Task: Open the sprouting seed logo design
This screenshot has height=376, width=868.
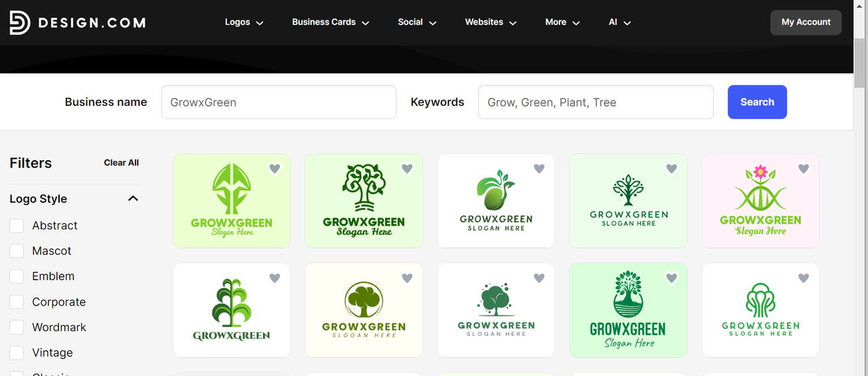Action: pos(496,201)
